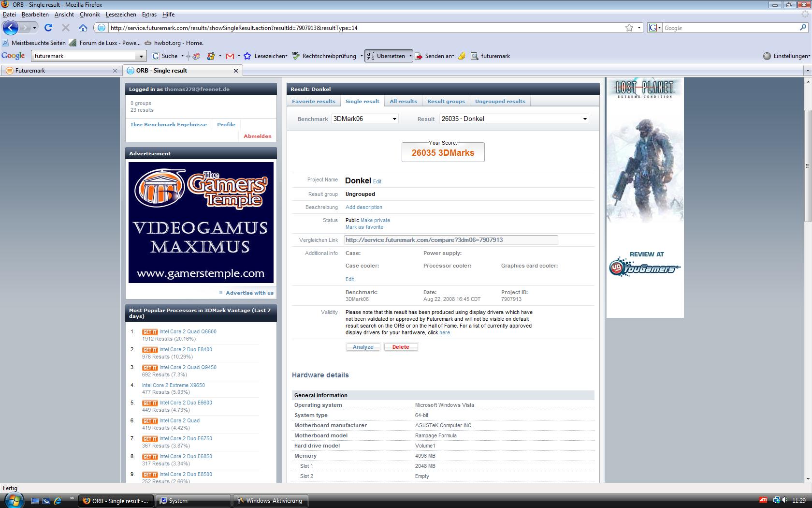
Task: Click the Google Toolbar news icon
Action: tap(196, 56)
